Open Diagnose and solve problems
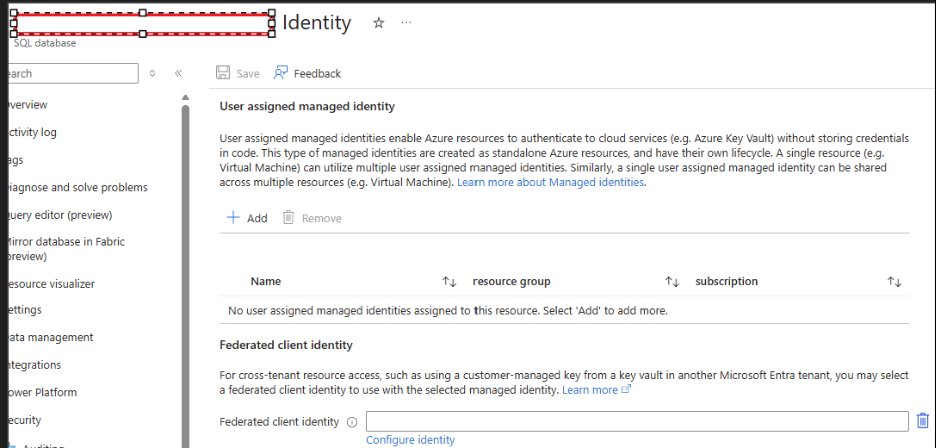 point(77,187)
